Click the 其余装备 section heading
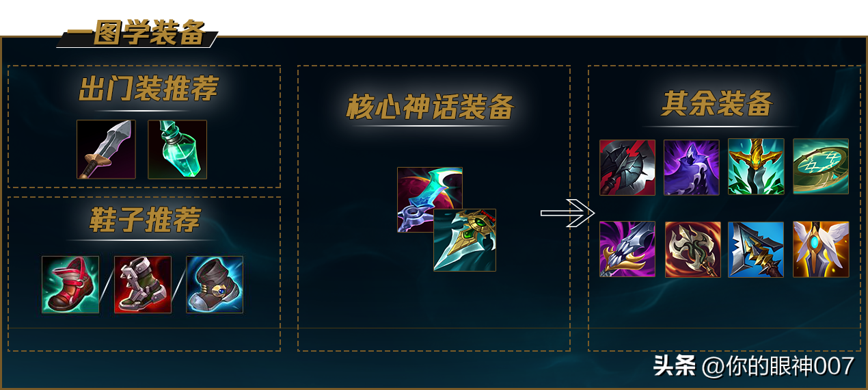 tap(718, 104)
